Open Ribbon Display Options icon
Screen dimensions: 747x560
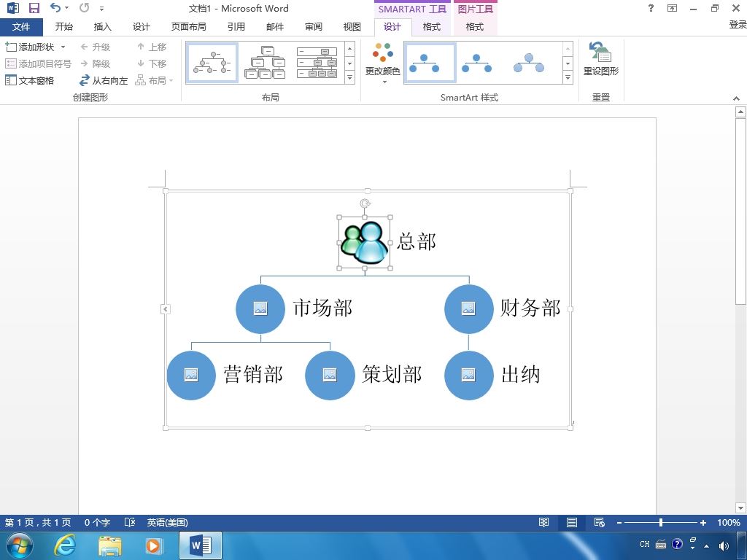[x=672, y=8]
